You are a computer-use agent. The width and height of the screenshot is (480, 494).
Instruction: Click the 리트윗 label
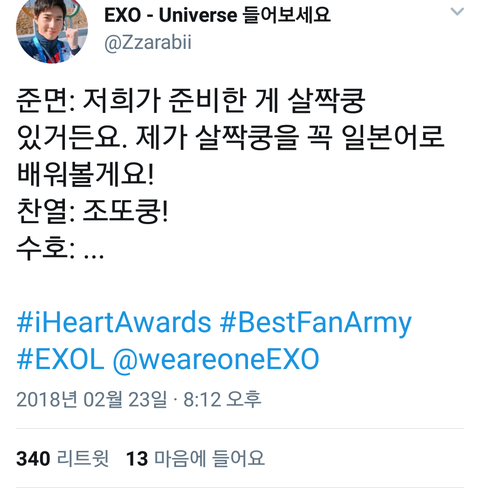point(83,458)
